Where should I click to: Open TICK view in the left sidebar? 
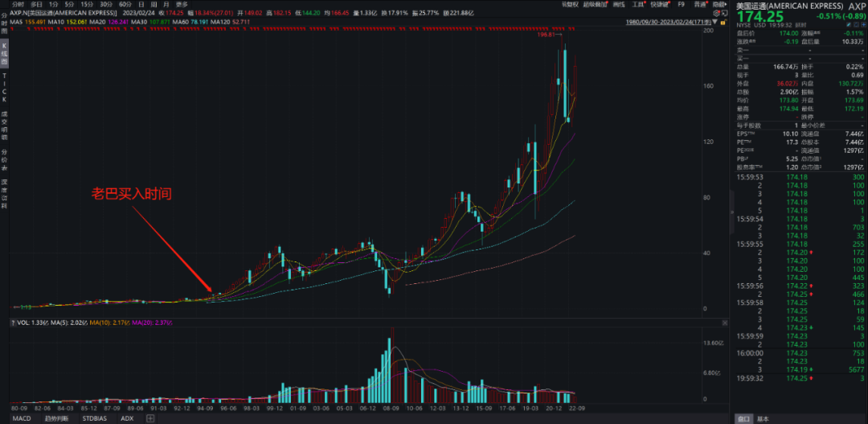pos(5,89)
